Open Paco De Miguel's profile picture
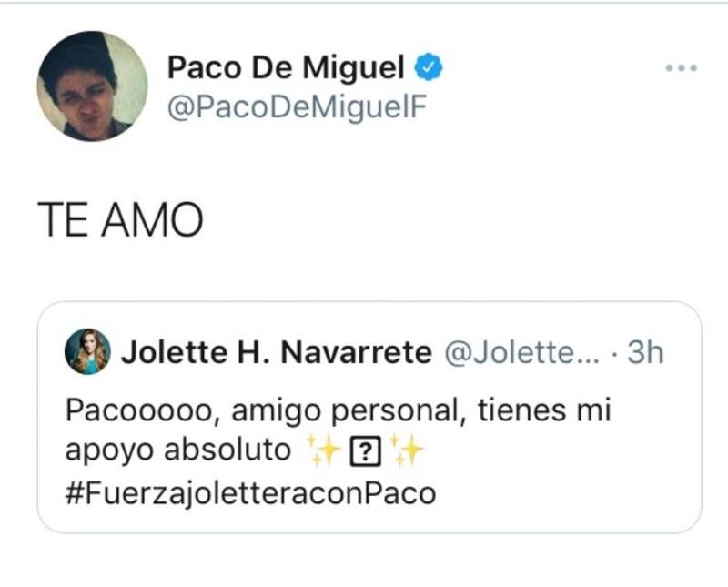 91,86
